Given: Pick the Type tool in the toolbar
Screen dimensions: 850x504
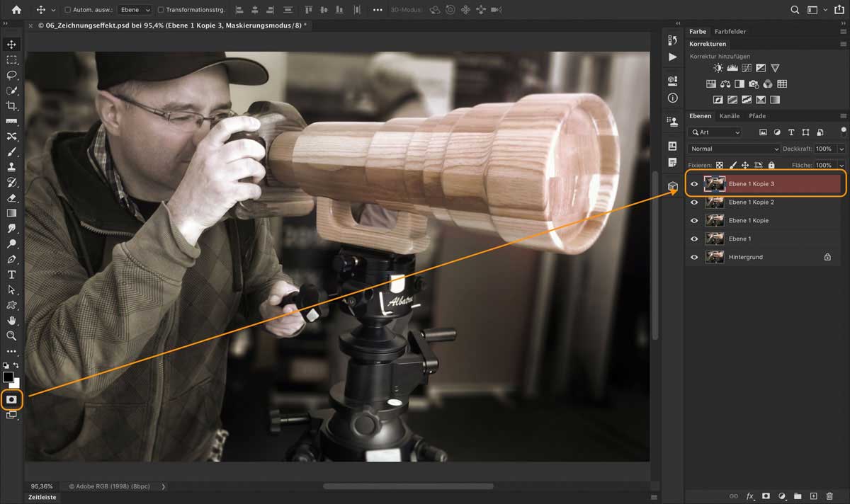Looking at the screenshot, I should (11, 275).
